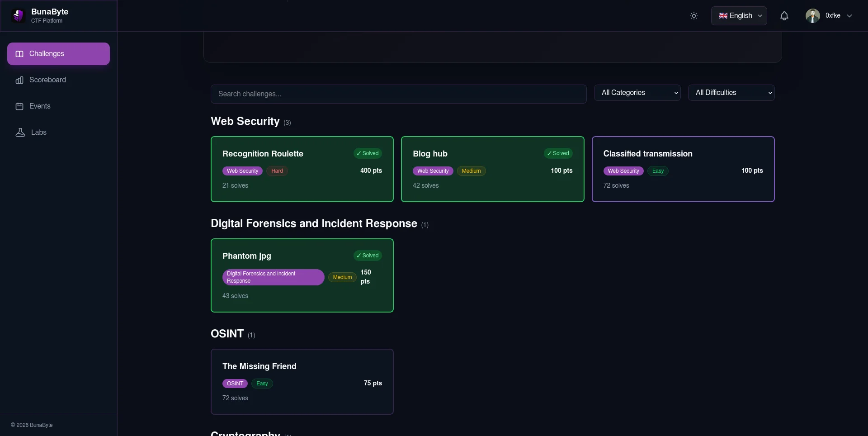Screen dimensions: 868x436
Task: Expand the 0xfke account menu chevron
Action: click(849, 16)
